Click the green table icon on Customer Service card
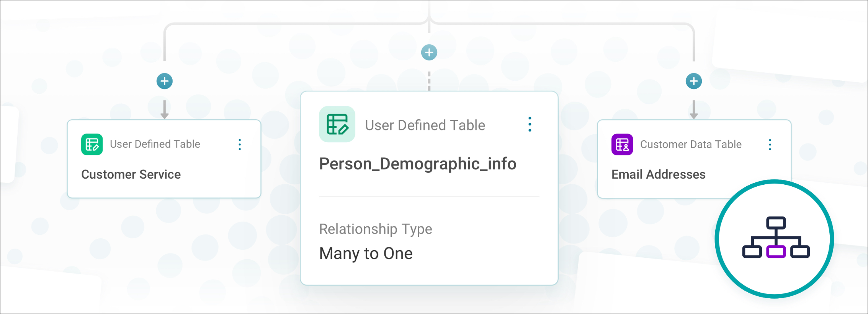The height and width of the screenshot is (314, 868). pyautogui.click(x=92, y=144)
